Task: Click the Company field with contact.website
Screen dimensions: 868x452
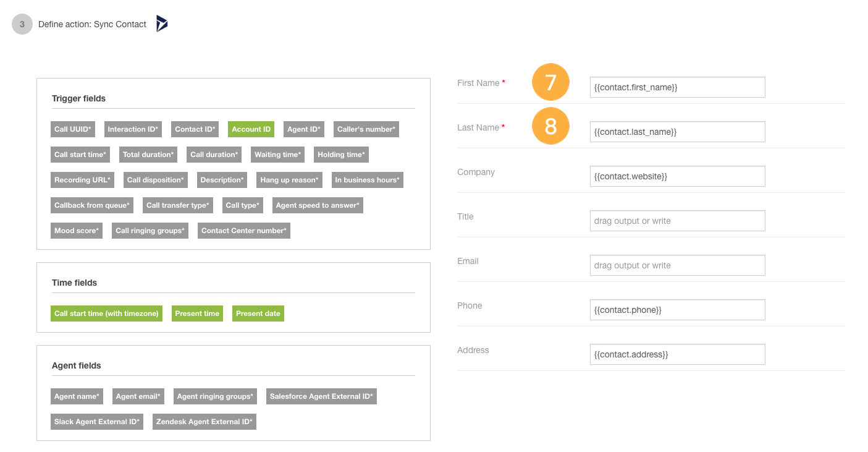Action: coord(678,176)
